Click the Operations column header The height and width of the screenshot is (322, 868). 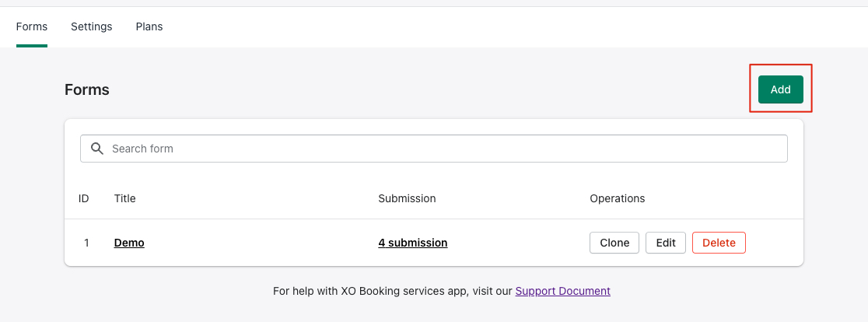(618, 198)
